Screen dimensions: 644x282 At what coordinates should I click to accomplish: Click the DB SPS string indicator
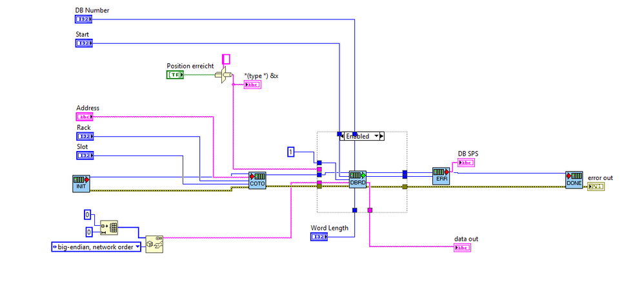coord(466,163)
